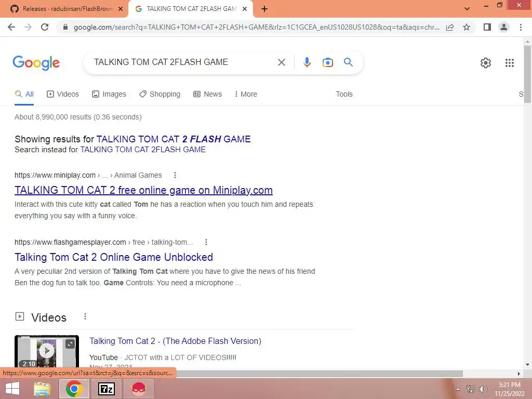Switch to News results
This screenshot has height=399, width=532.
[207, 95]
